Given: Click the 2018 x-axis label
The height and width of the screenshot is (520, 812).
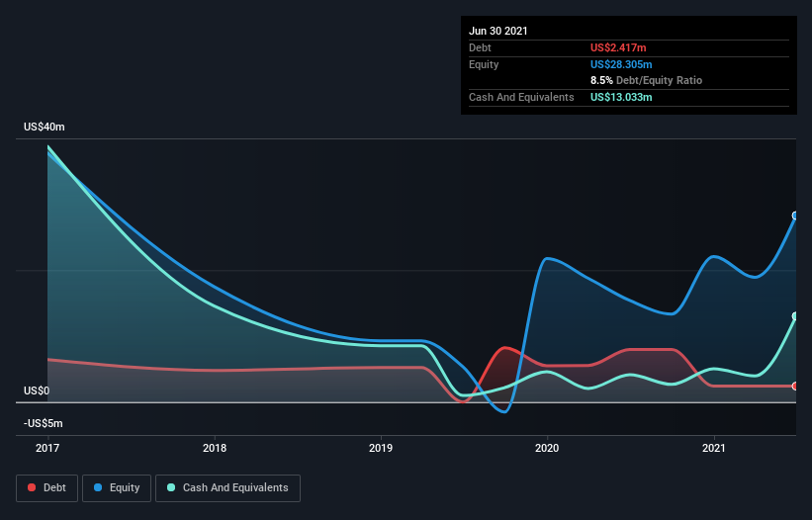Looking at the screenshot, I should [215, 448].
